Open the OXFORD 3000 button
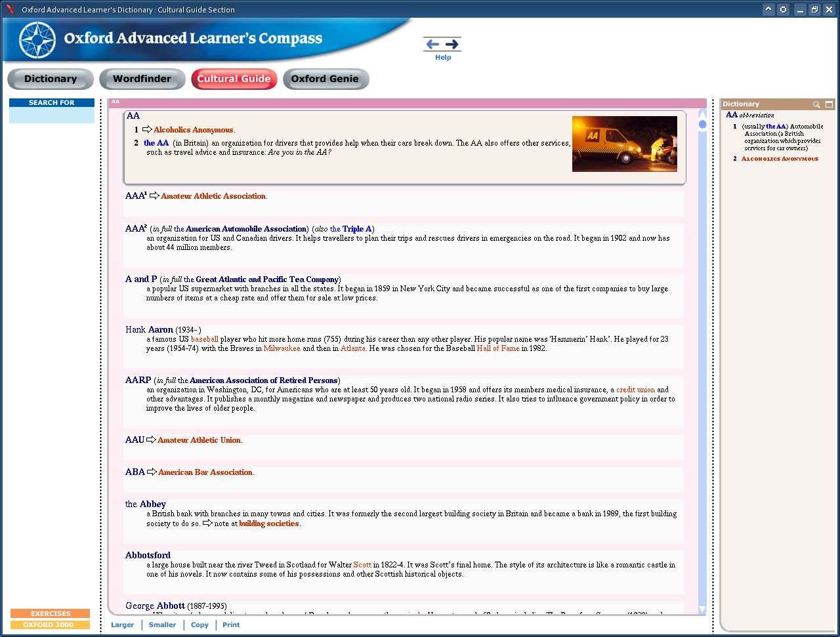Viewport: 840px width, 637px height. coord(51,625)
